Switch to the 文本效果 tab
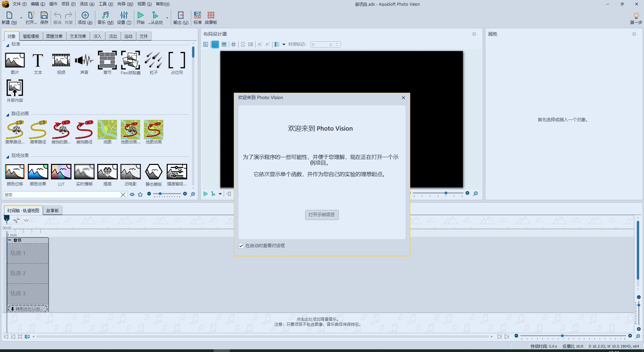Viewport: 644px width, 352px height. [78, 36]
